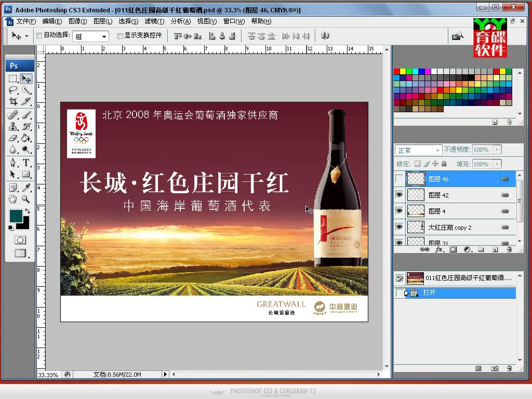Open Adobe Bridge from options bar
The image size is (532, 399).
pos(457,36)
